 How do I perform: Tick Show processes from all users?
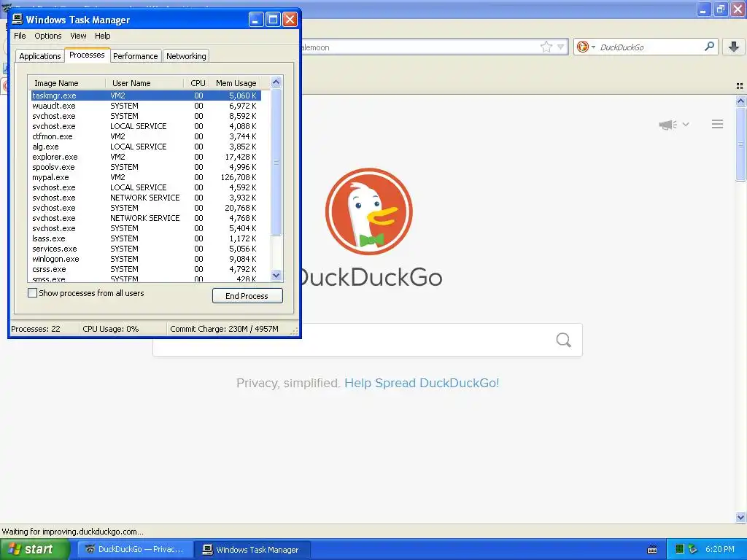point(32,293)
